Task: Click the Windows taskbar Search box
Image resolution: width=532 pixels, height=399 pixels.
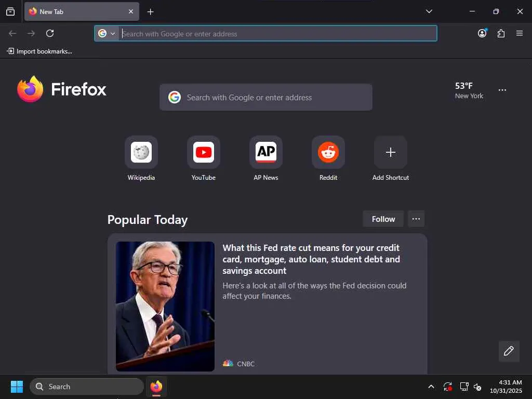Action: coord(87,387)
